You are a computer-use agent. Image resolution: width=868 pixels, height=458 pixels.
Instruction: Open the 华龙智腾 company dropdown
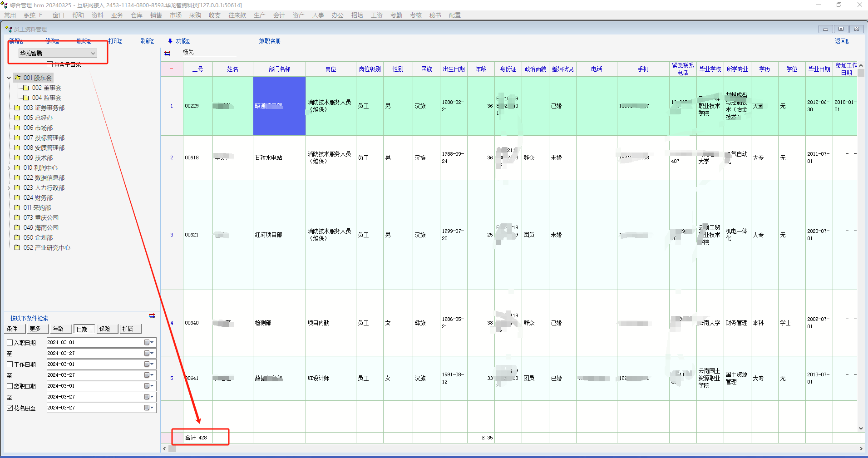pos(93,54)
